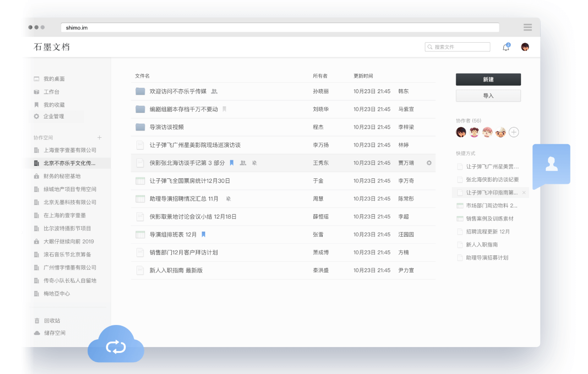Toggle muted bell on 助理导演招聘情况汇总 11月

pyautogui.click(x=228, y=199)
